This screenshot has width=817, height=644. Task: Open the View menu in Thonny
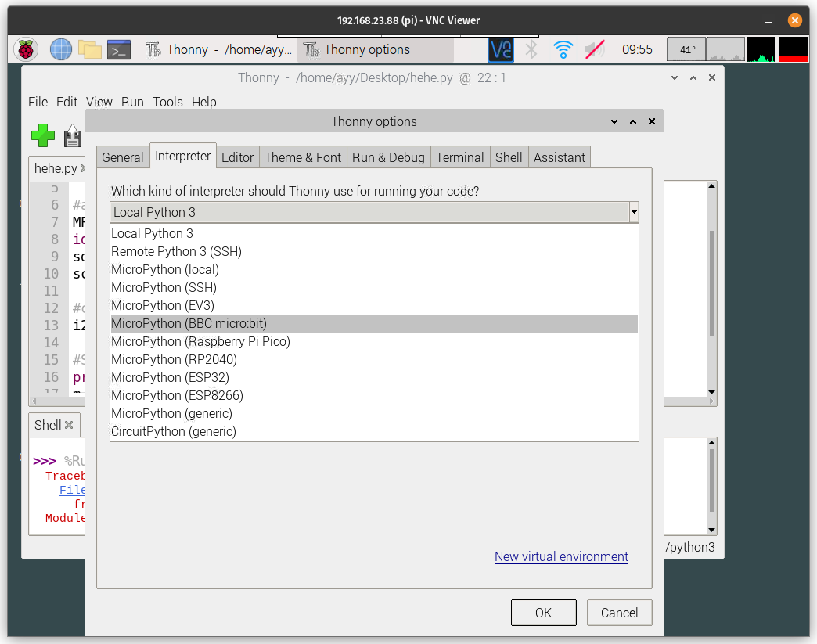pos(99,103)
